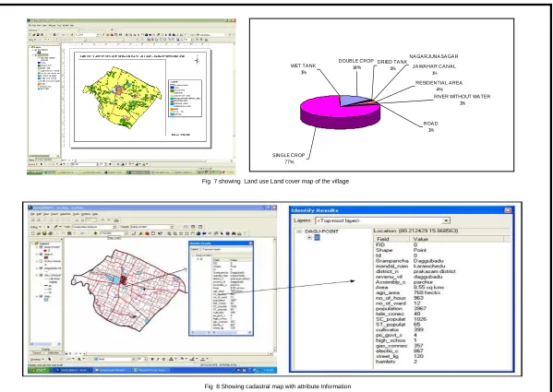Click red point symbol under DAGU-POINT layer

pyautogui.click(x=45, y=251)
